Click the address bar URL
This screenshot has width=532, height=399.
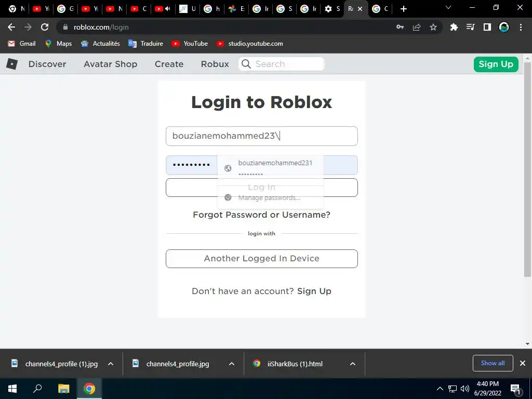pos(101,27)
